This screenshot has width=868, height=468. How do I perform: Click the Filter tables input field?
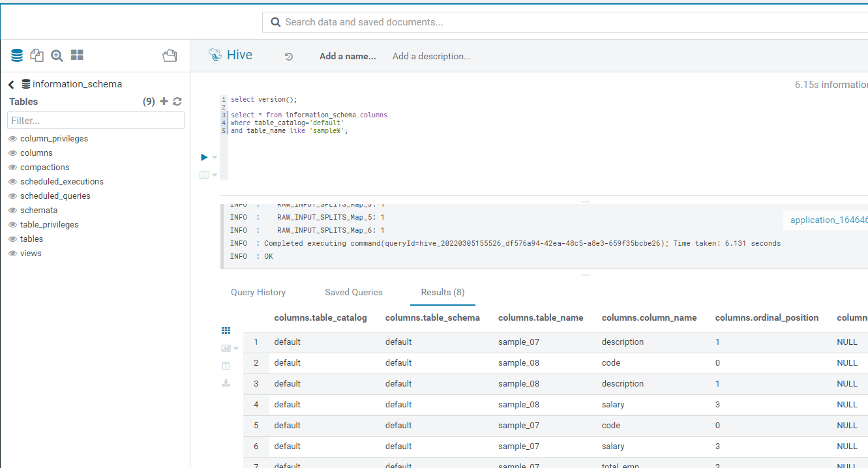coord(96,121)
